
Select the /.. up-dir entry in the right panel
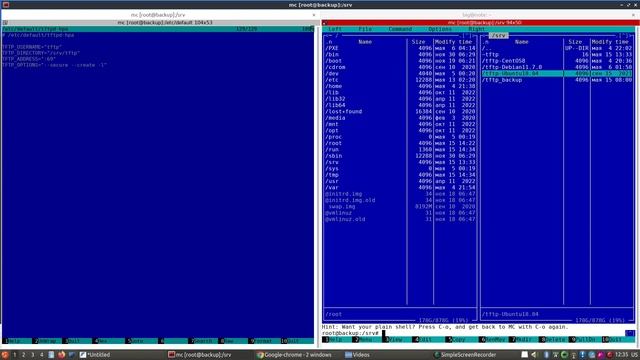(557, 48)
